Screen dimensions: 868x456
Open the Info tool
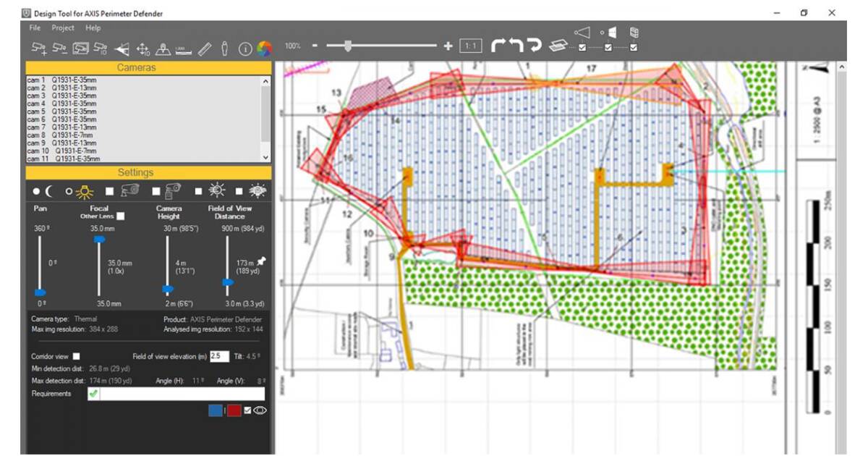point(244,47)
